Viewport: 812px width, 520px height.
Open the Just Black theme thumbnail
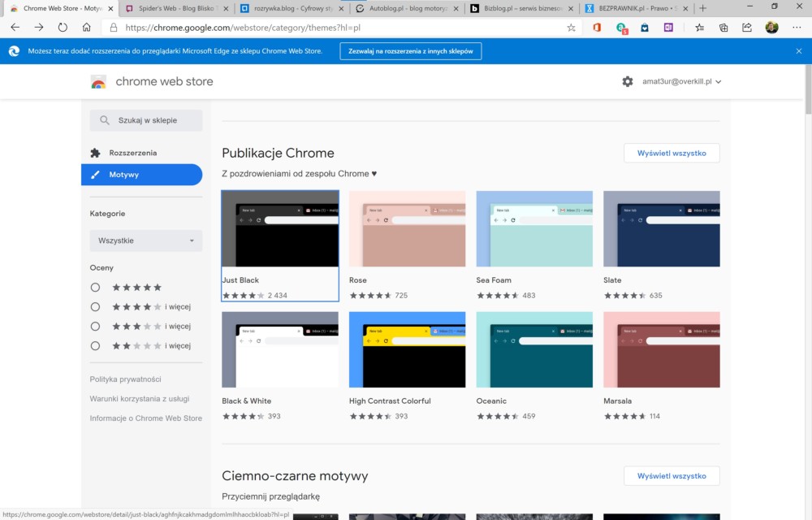pos(280,229)
